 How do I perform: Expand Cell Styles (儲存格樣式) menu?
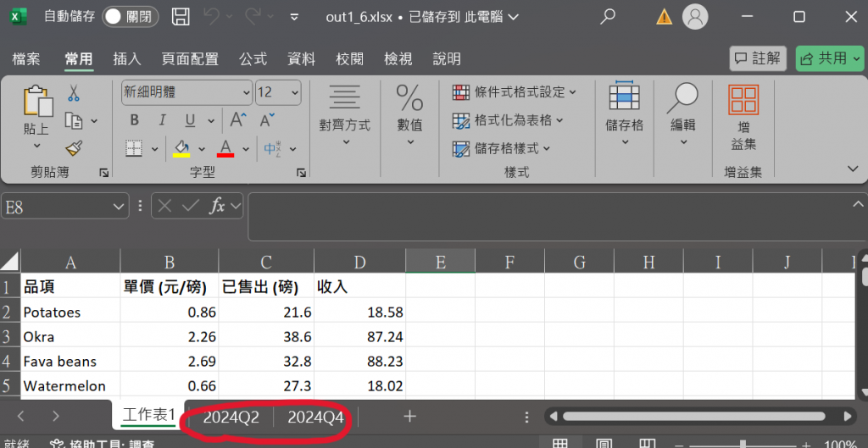[501, 148]
